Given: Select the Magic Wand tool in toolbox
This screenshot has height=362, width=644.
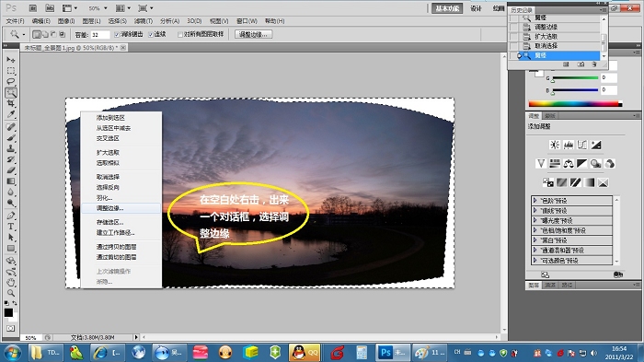Looking at the screenshot, I should point(11,92).
